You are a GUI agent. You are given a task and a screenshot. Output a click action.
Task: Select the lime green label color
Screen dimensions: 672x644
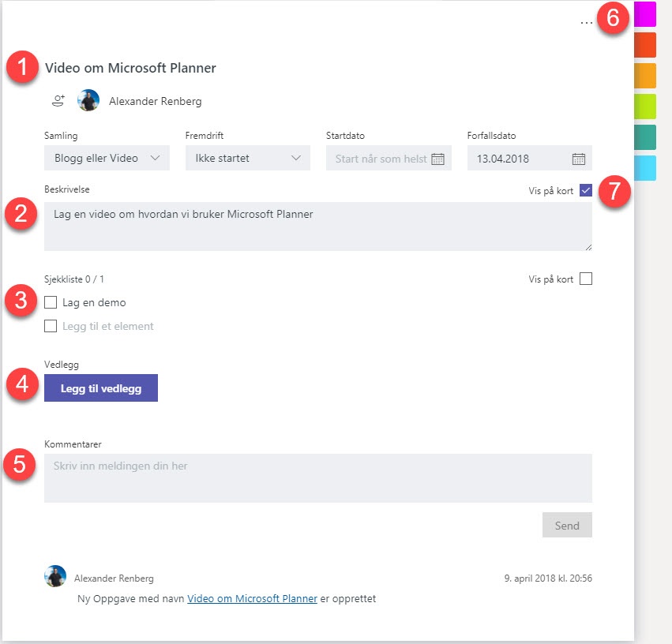645,107
